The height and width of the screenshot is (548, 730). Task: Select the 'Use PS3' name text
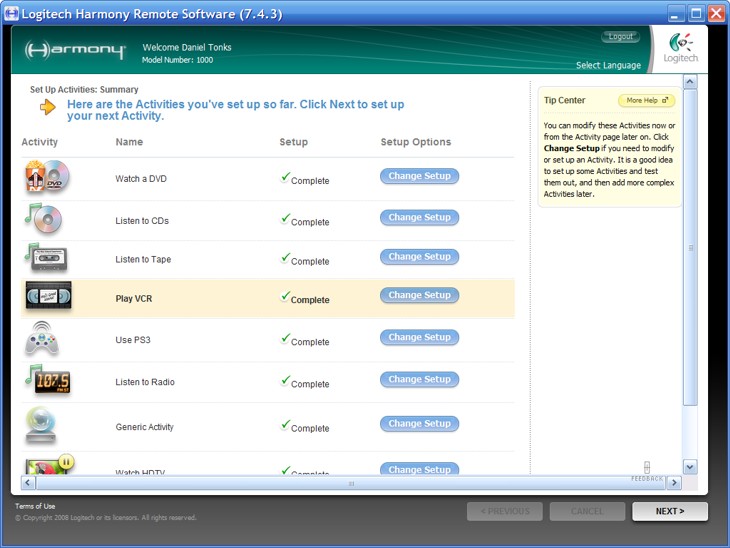[x=133, y=340]
